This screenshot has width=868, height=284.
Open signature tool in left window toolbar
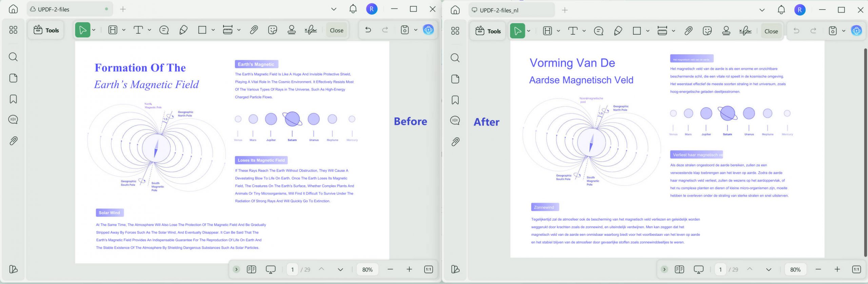tap(311, 30)
